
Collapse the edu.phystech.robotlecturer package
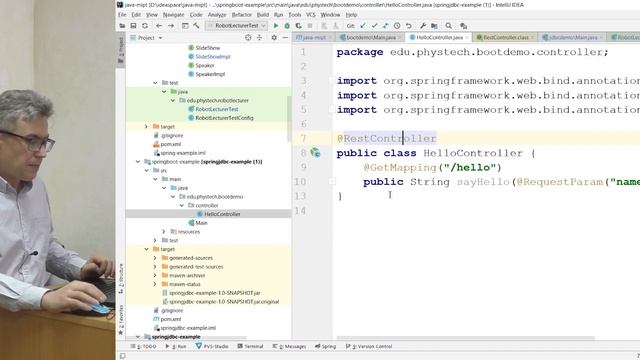[x=173, y=100]
